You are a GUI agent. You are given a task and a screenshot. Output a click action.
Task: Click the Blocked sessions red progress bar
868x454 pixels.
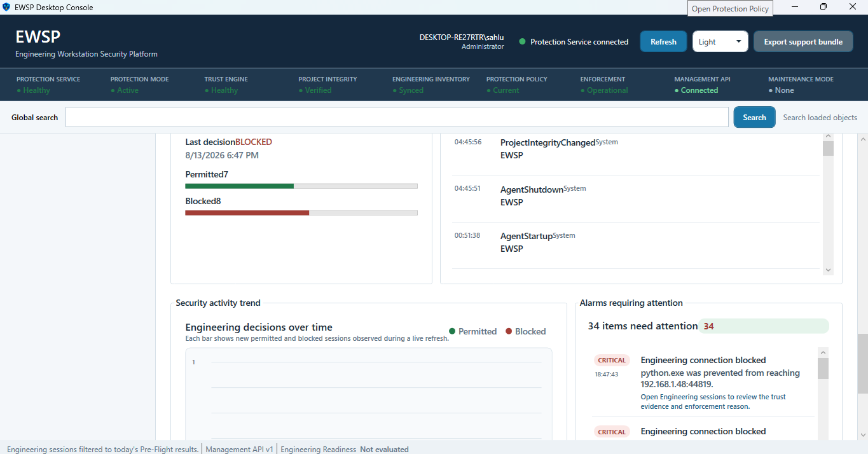[247, 212]
